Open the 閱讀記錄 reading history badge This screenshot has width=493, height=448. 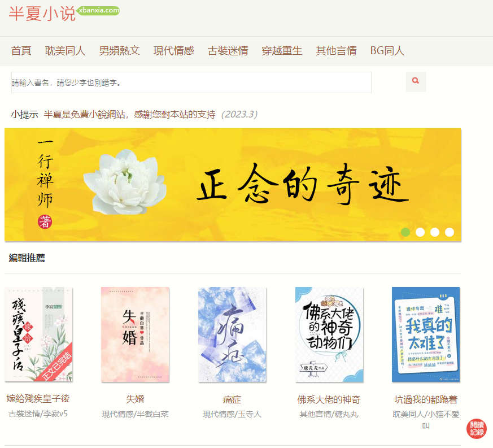(476, 428)
